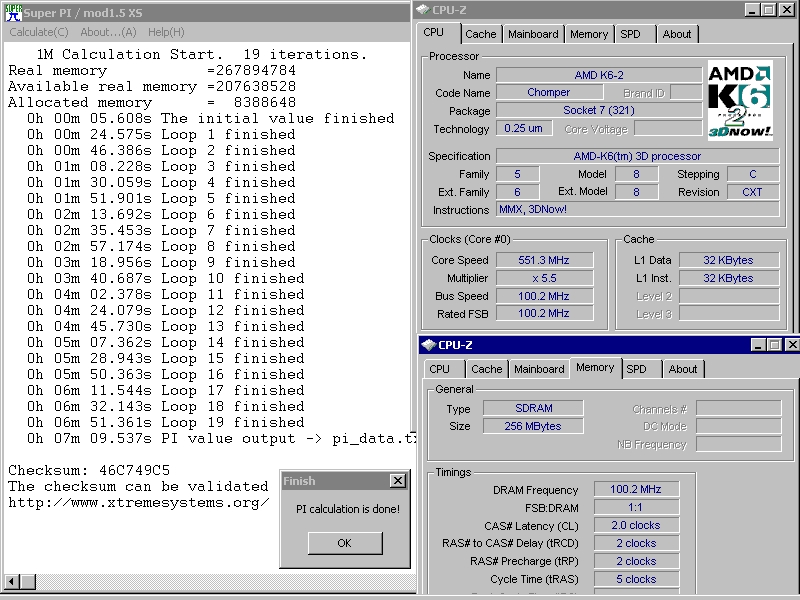Click the FSB:DRAM value 1:1

point(636,507)
